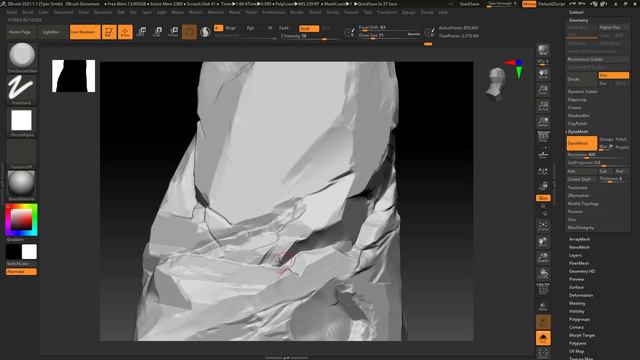Open LightBox
Viewport: 640px width, 360px height.
click(51, 32)
